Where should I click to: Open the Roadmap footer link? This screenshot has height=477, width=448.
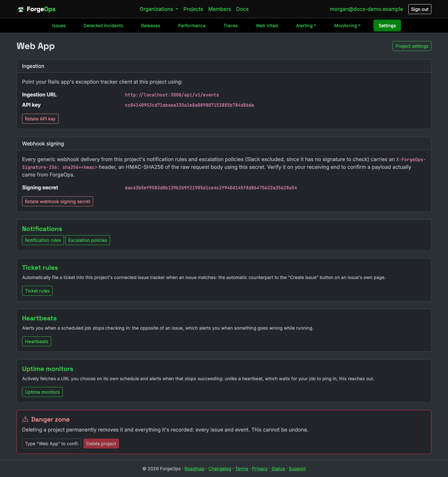point(194,469)
